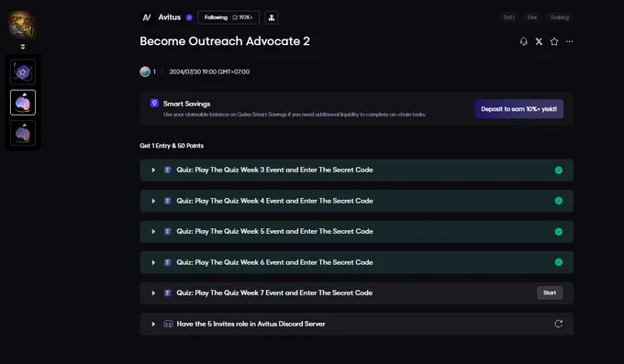The width and height of the screenshot is (624, 364).
Task: Click the quiz icon on Week 5 row
Action: 168,232
